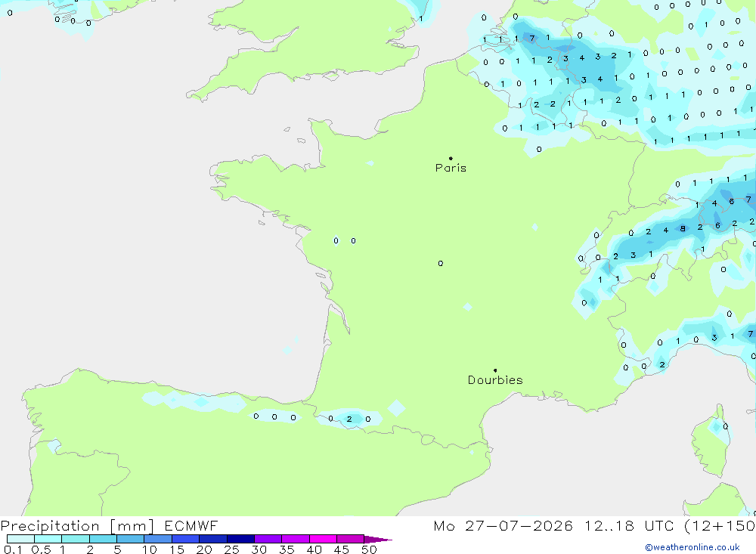Click the 'Precipitation [mm]' title text
756x554 pixels.
[77, 526]
